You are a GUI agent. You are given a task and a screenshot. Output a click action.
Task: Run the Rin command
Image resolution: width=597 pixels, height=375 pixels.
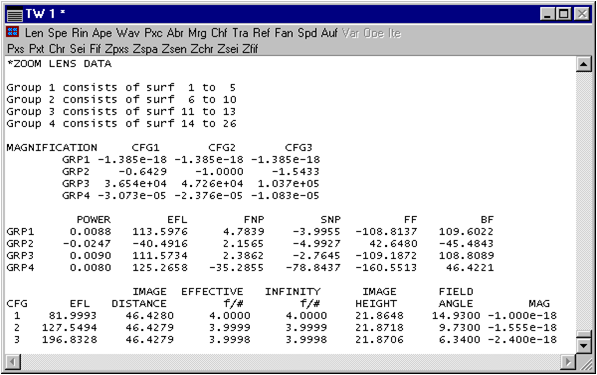point(80,33)
